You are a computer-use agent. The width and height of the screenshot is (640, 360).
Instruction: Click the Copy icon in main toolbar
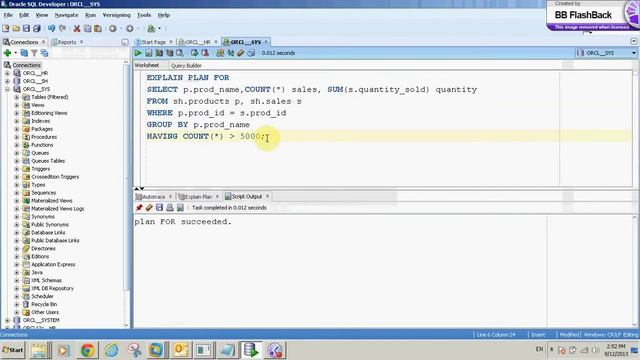[87, 29]
